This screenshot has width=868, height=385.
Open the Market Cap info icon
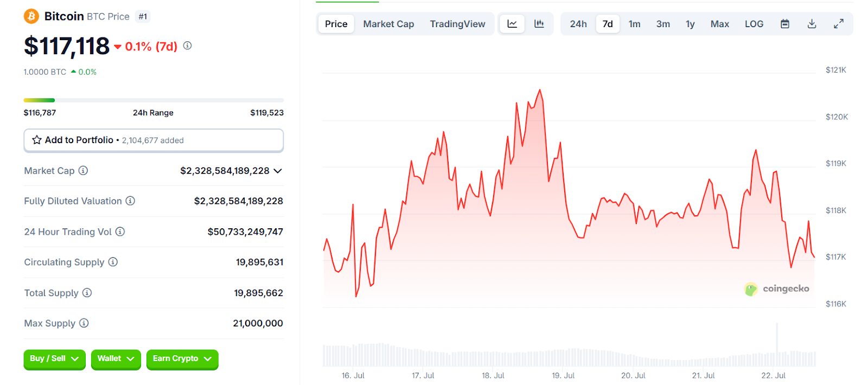click(x=83, y=170)
